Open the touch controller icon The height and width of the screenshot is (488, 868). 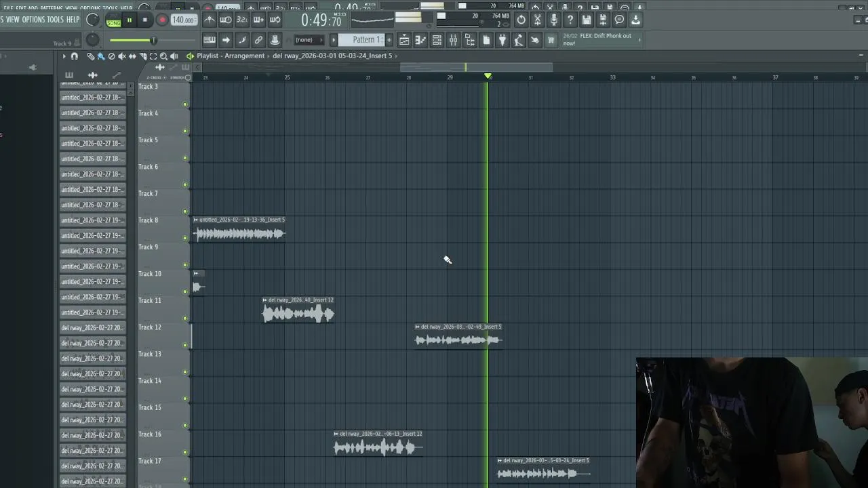point(534,40)
